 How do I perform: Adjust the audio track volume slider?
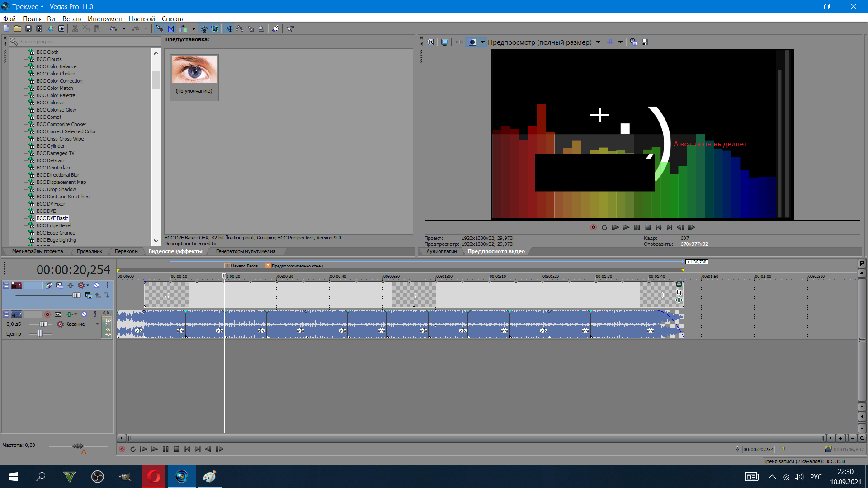coord(43,324)
